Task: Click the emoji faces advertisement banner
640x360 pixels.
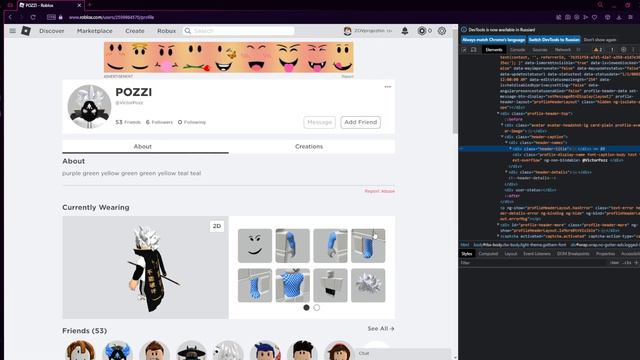Action: pyautogui.click(x=229, y=58)
